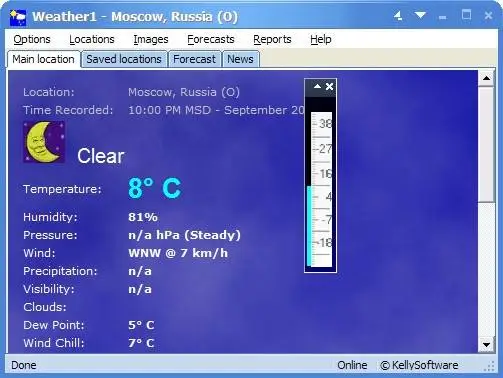This screenshot has height=378, width=503.
Task: Click the Visibility: label
Action: [x=49, y=289]
